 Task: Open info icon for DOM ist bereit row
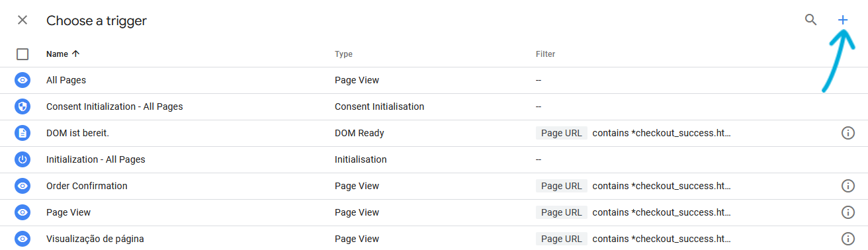(x=847, y=133)
